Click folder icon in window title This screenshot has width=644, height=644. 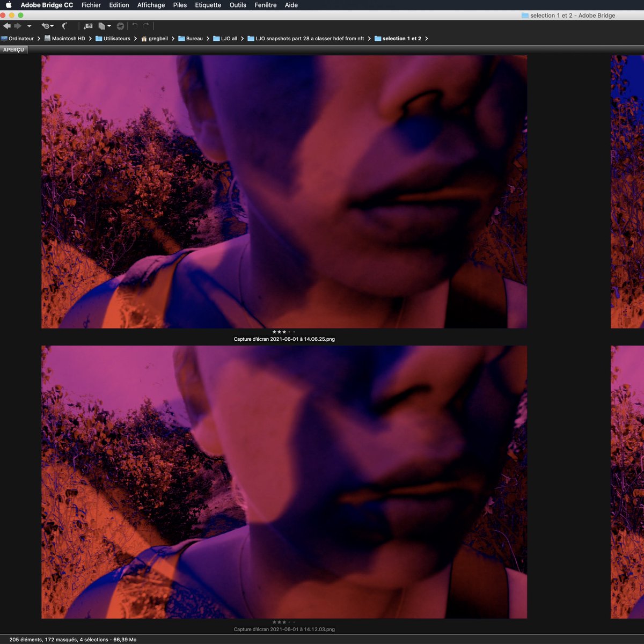coord(525,16)
